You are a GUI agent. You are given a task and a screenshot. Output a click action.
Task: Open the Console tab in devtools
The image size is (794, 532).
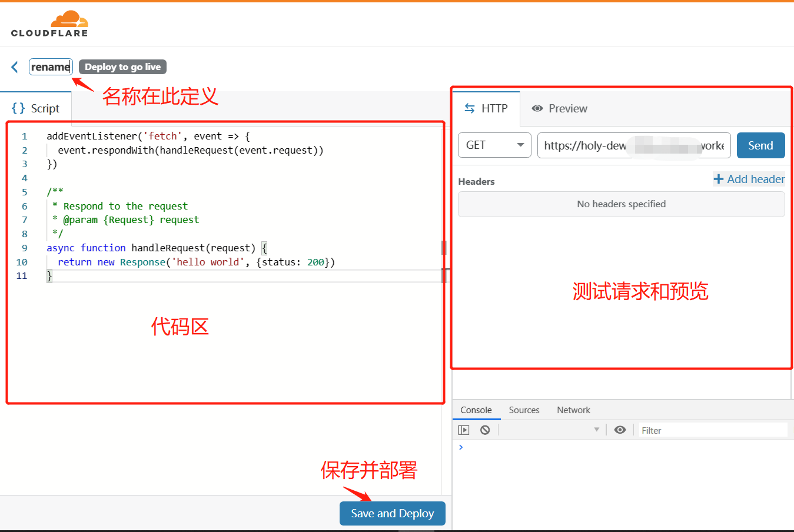476,410
